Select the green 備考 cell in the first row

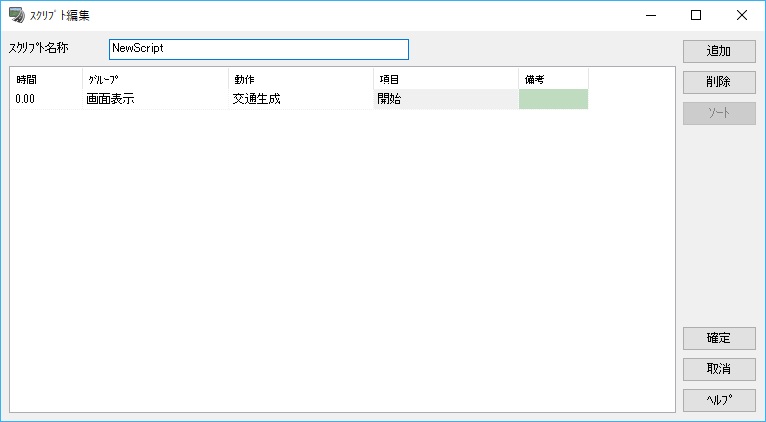pyautogui.click(x=553, y=99)
